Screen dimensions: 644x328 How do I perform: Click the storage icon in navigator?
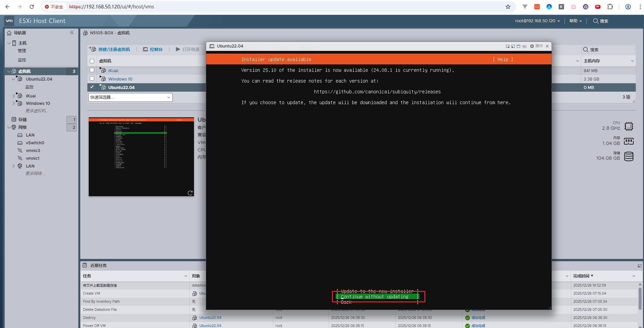(x=14, y=119)
